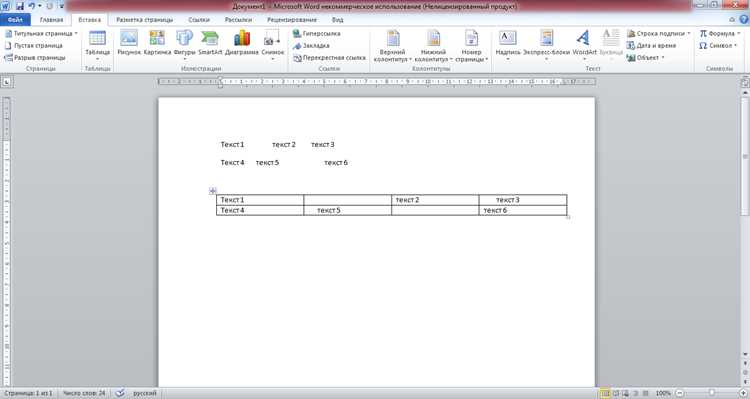Minimize the ribbon with the caret icon
Viewport: 750px width, 399px height.
[732, 20]
